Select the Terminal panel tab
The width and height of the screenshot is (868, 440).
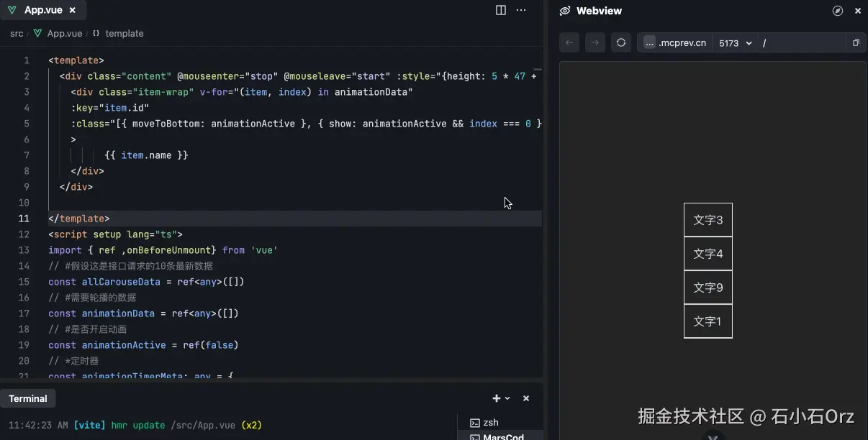[28, 398]
